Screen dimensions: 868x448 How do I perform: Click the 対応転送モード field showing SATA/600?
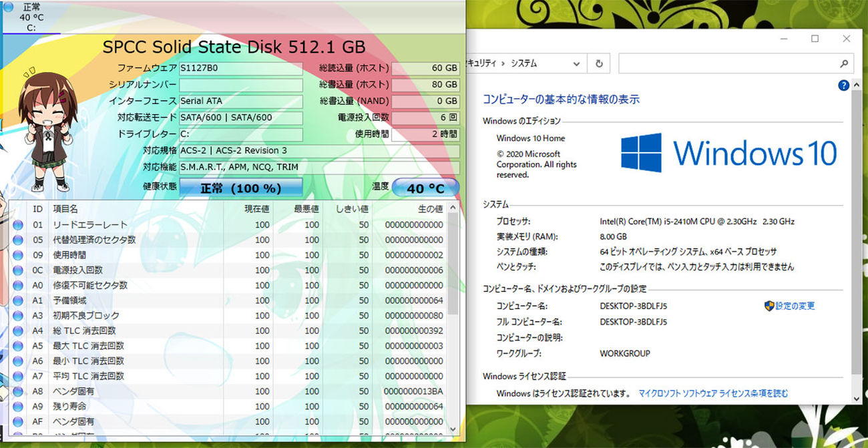pyautogui.click(x=241, y=118)
